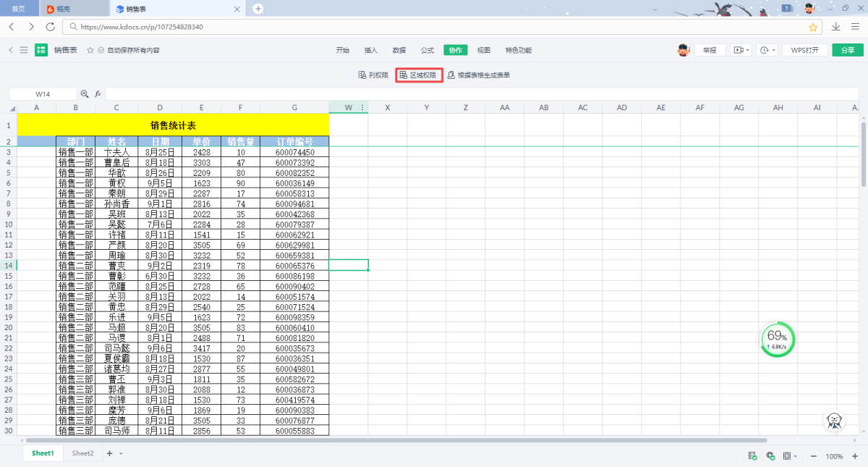
Task: Click the browser refresh icon
Action: point(50,27)
